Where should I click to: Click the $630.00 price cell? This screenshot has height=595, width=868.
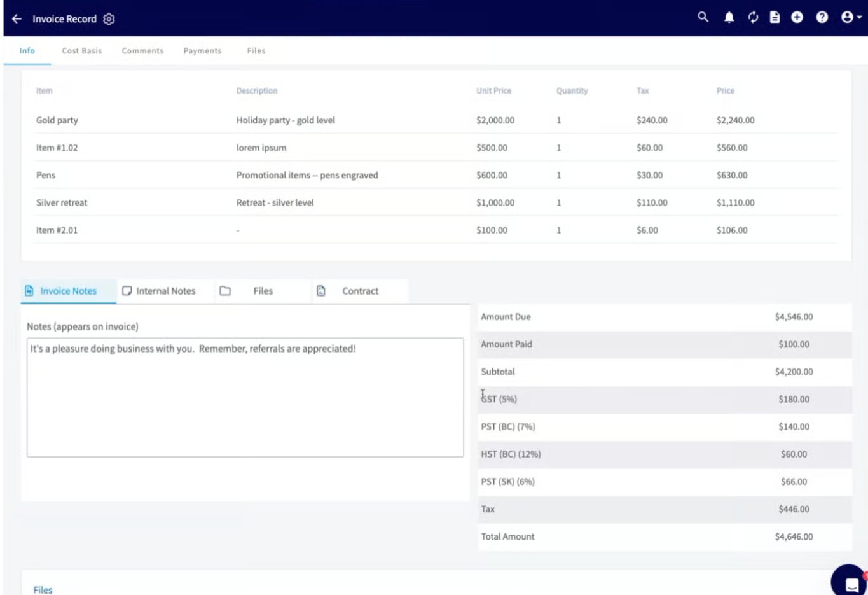(x=732, y=175)
